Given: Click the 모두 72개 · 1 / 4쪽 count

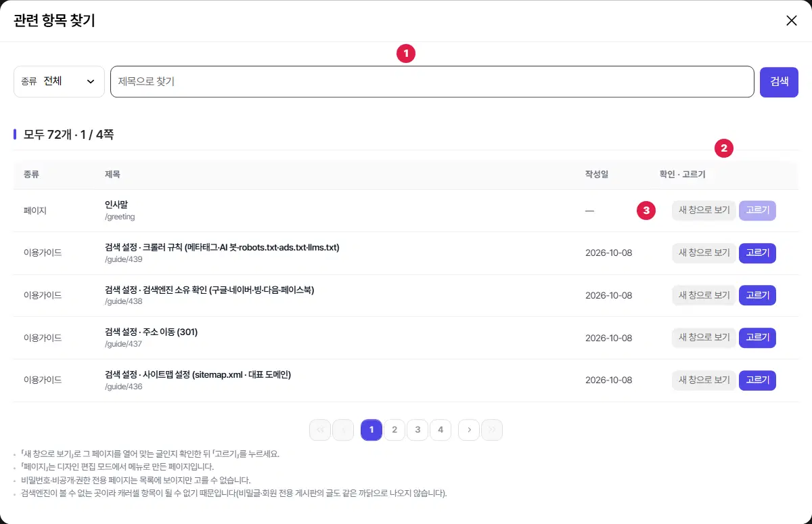Looking at the screenshot, I should pos(68,135).
